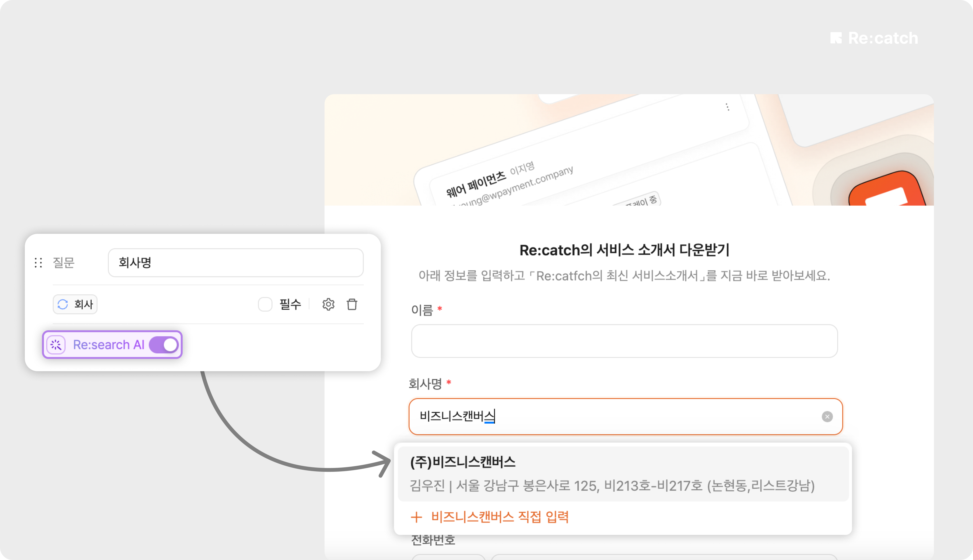Screen dimensions: 973x560
Task: Click the Re:catch brand text
Action: pyautogui.click(x=883, y=38)
